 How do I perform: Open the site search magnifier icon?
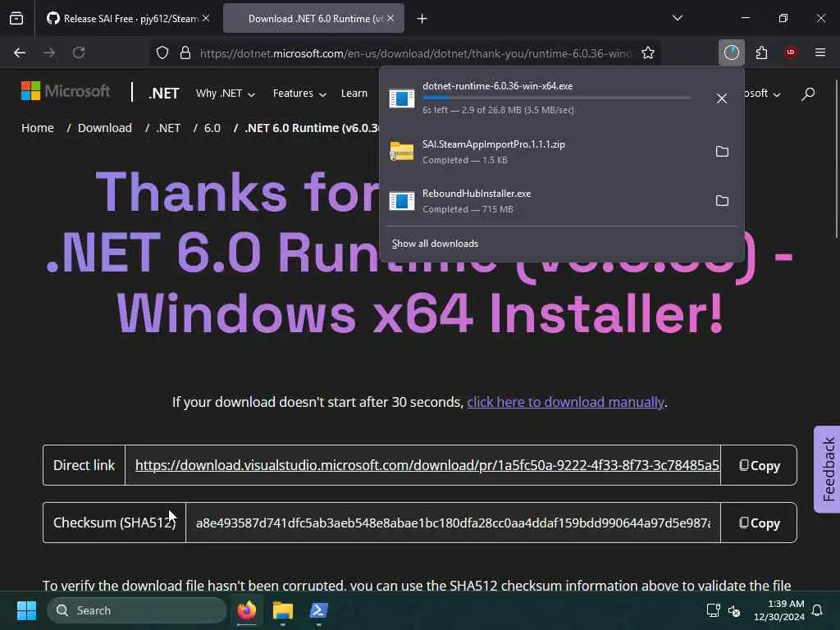pos(808,94)
